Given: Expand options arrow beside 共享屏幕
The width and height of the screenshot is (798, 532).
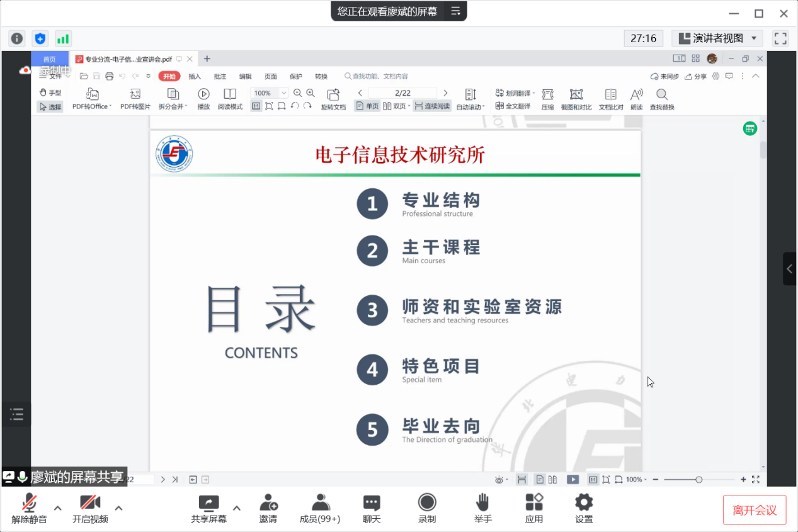Looking at the screenshot, I should coord(237,508).
